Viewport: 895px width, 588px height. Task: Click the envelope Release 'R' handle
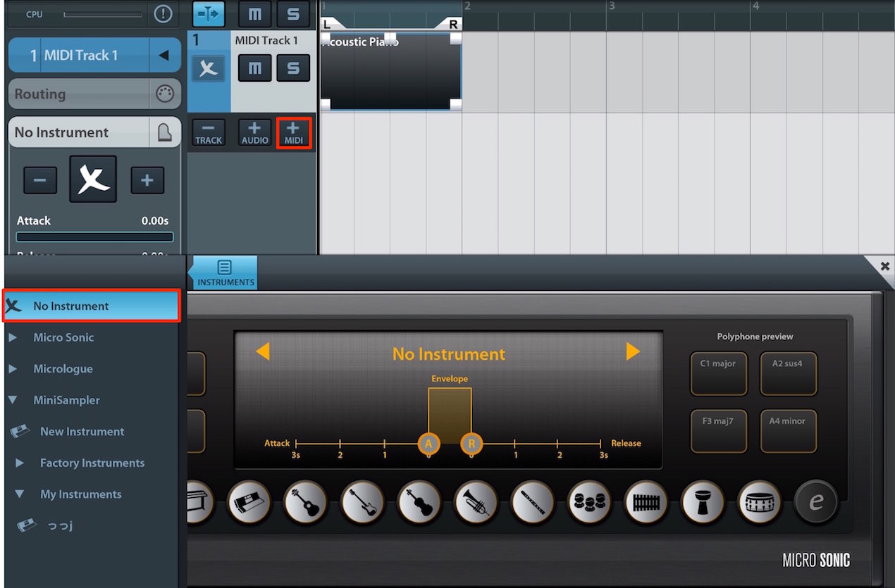point(471,444)
